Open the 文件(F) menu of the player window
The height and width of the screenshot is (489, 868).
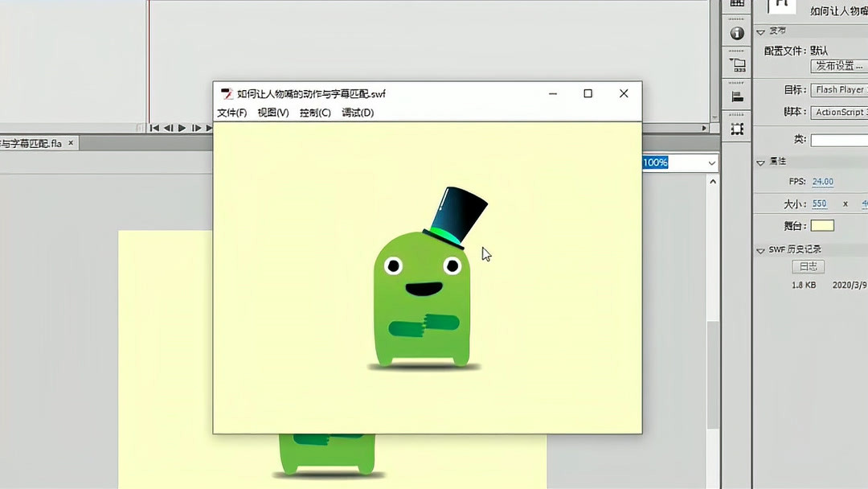(231, 113)
